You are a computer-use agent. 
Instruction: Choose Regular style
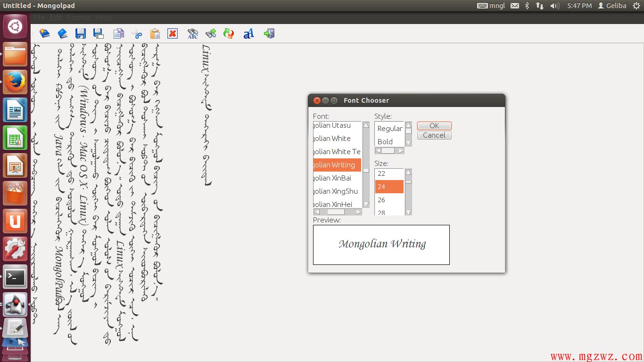pos(389,128)
